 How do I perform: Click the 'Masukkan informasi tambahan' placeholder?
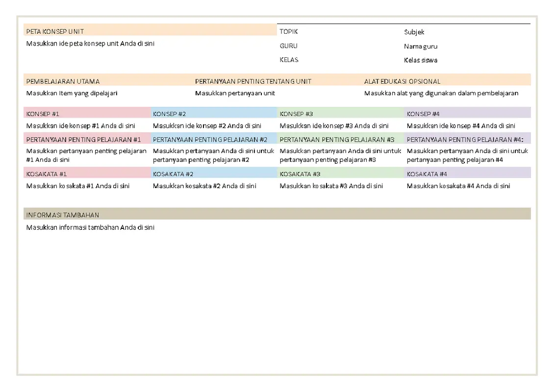click(x=91, y=228)
